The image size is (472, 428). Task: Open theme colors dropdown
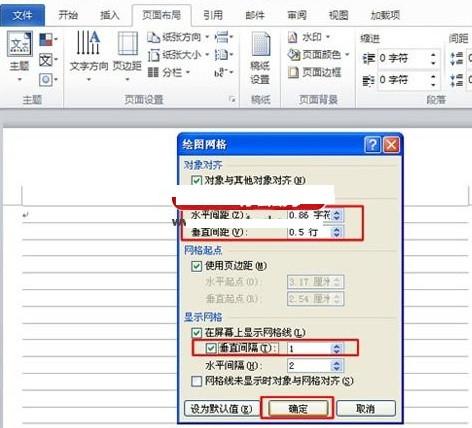[48, 40]
